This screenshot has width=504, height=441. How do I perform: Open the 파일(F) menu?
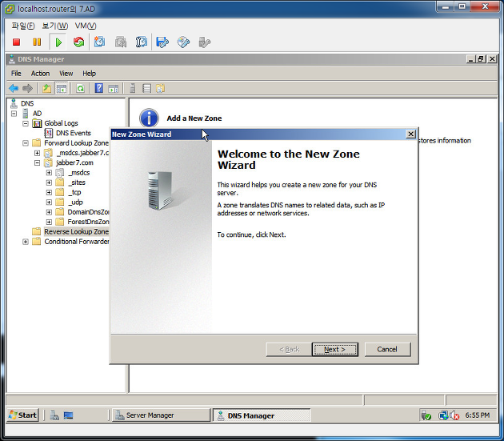pos(23,26)
